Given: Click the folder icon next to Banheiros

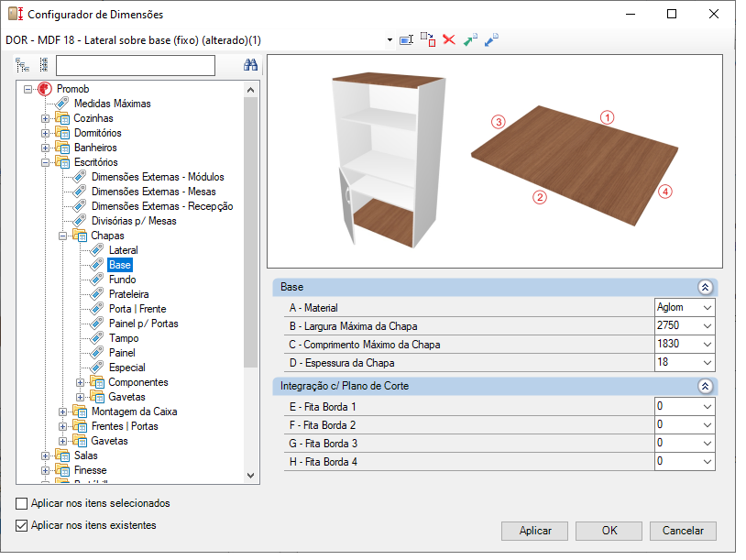Looking at the screenshot, I should tap(62, 148).
